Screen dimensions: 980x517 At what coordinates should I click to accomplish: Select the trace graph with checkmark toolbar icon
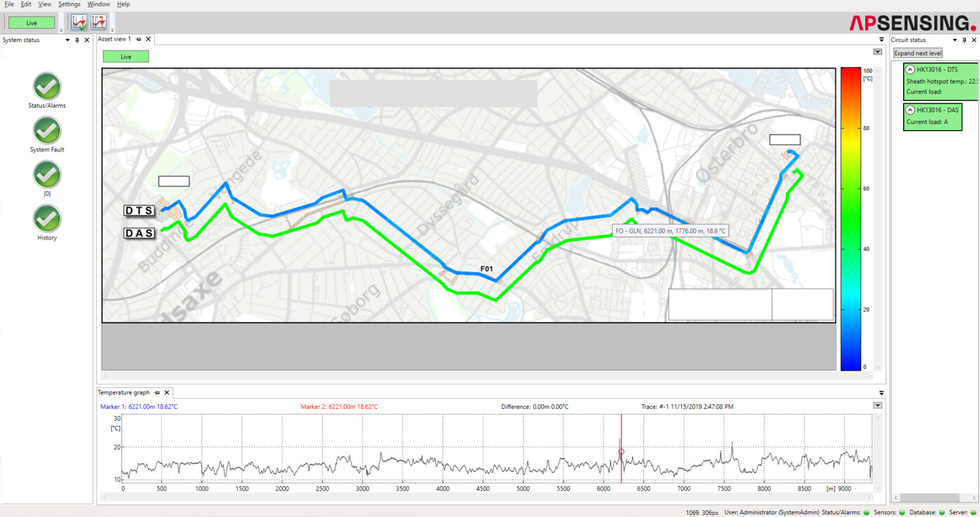(80, 22)
